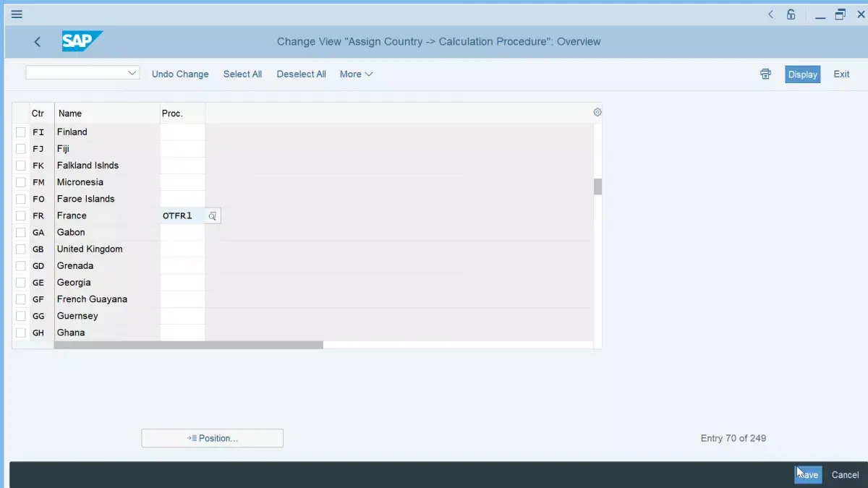The height and width of the screenshot is (488, 868).
Task: Select the Finland row checkbox
Action: [x=20, y=132]
